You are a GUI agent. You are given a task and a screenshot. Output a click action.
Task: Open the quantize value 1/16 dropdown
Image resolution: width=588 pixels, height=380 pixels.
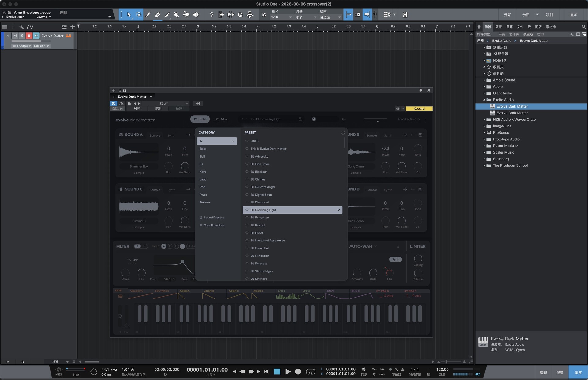coord(281,17)
